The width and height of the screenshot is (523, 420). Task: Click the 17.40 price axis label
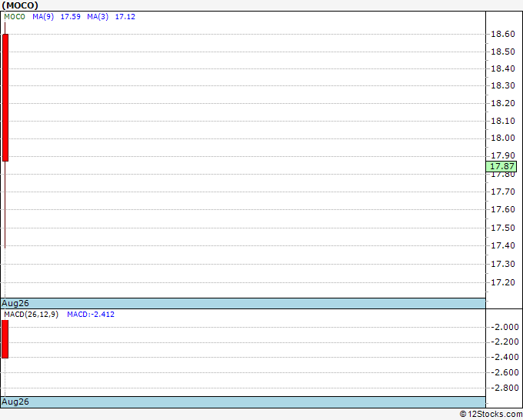[503, 246]
